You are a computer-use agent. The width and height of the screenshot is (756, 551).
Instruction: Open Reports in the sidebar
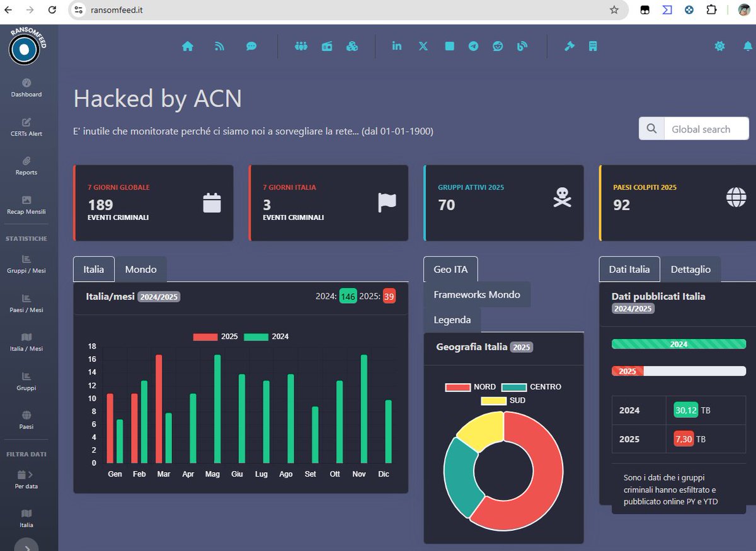pos(26,166)
